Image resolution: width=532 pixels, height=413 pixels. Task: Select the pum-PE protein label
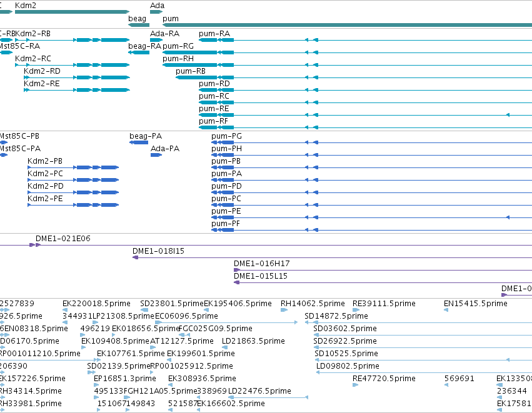(x=226, y=211)
